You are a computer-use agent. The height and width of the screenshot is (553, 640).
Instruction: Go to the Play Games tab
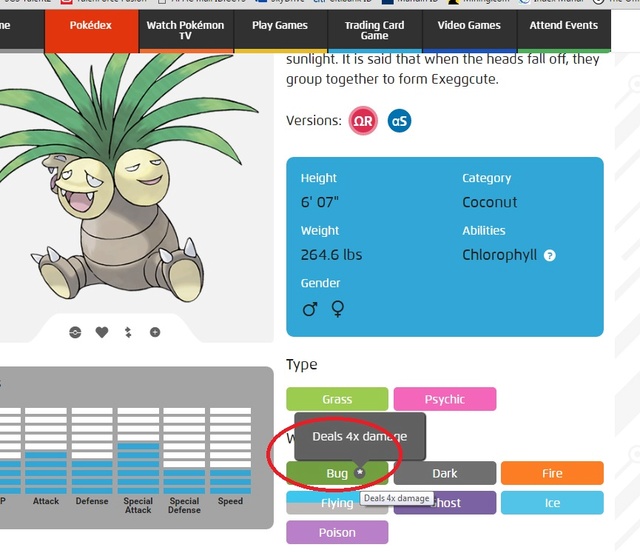point(280,31)
